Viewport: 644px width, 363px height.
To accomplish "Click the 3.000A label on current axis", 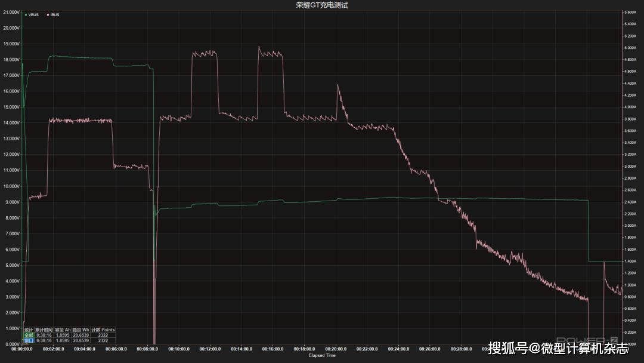I will [630, 167].
